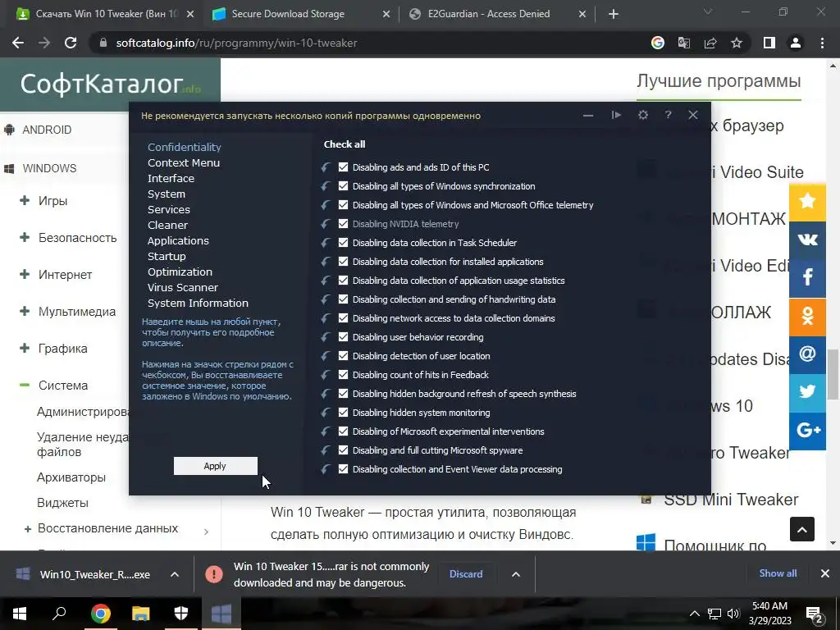Share via Odnoklassniki social button
The height and width of the screenshot is (630, 840).
[807, 316]
